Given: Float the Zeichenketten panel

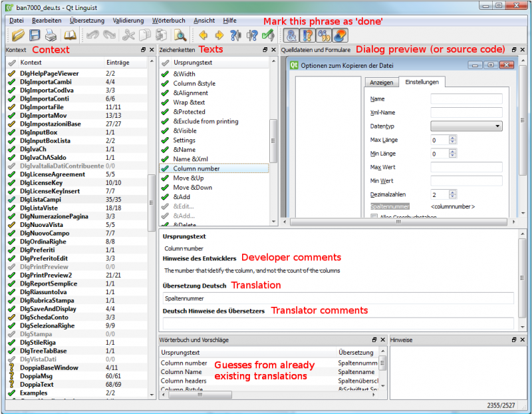Looking at the screenshot, I should (265, 49).
